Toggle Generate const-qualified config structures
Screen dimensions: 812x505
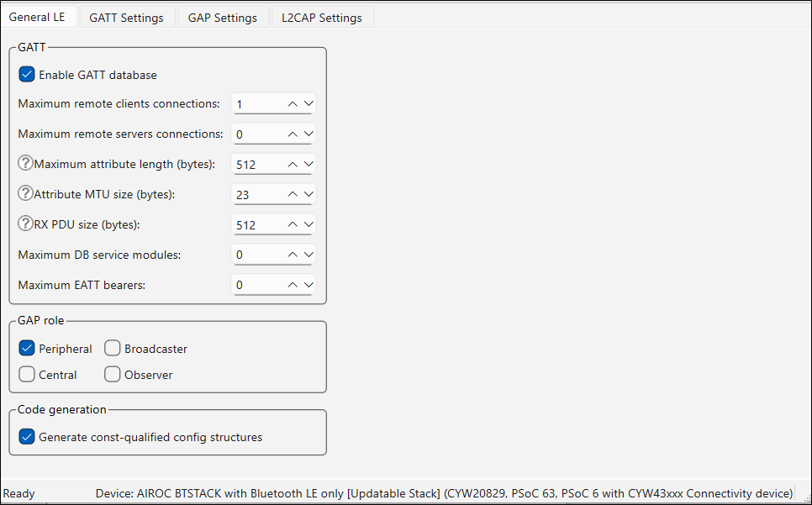pos(27,437)
